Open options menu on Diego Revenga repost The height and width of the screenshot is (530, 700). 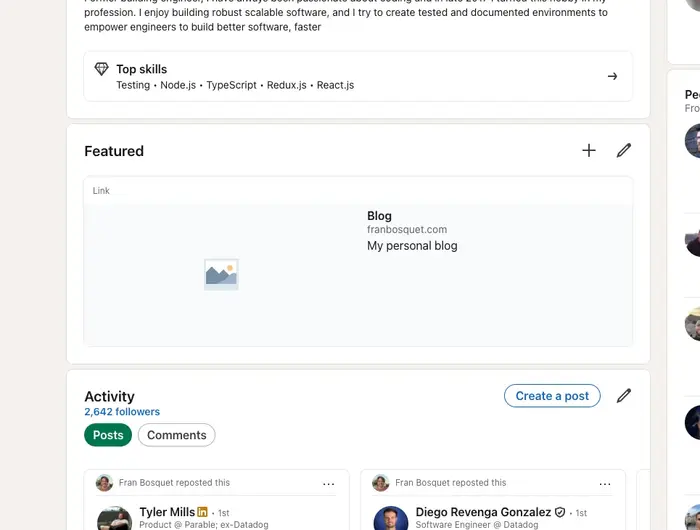pos(605,484)
